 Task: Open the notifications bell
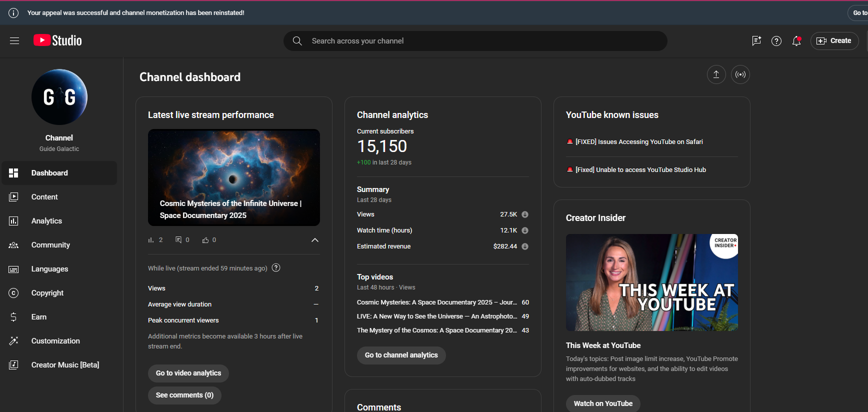tap(796, 41)
